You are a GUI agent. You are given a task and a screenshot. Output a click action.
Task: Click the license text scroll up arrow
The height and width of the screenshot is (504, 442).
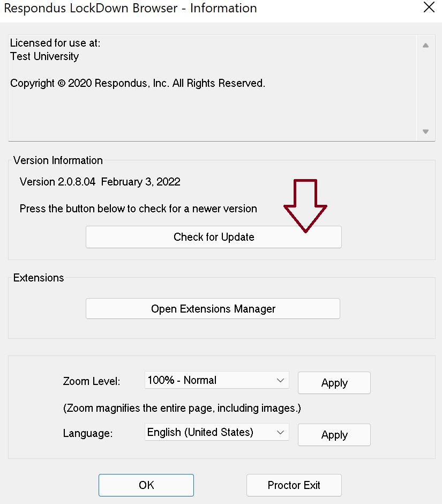point(425,46)
